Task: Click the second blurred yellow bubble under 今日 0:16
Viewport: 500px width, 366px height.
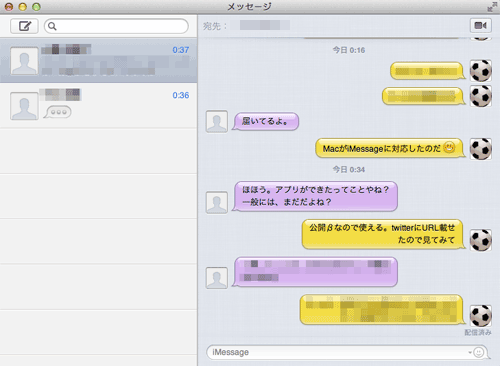Action: point(424,96)
